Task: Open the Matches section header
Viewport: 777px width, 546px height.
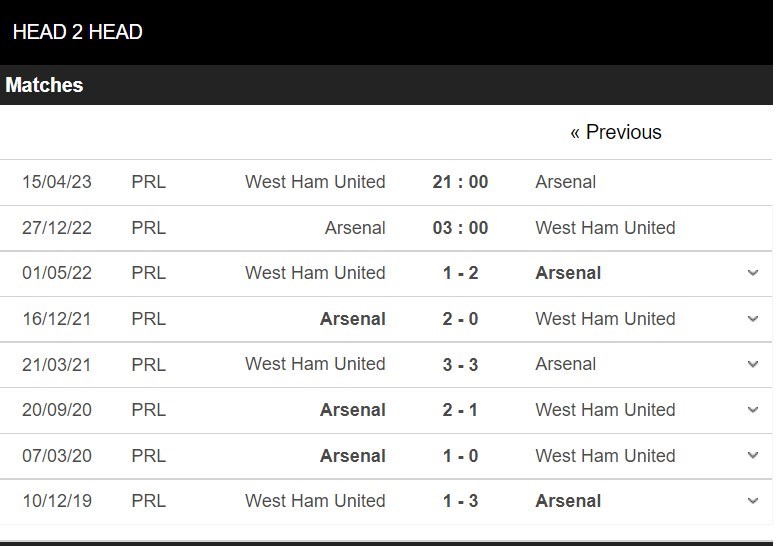Action: click(44, 85)
